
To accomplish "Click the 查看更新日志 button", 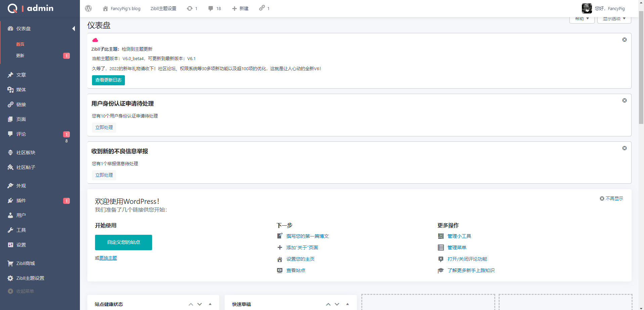I will (x=108, y=80).
